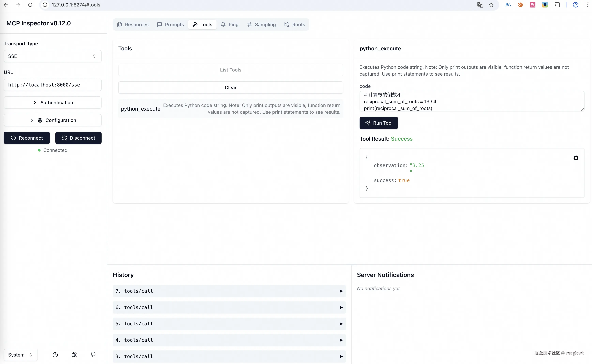592x364 pixels.
Task: Open the Transport Type SSE dropdown
Action: point(52,56)
